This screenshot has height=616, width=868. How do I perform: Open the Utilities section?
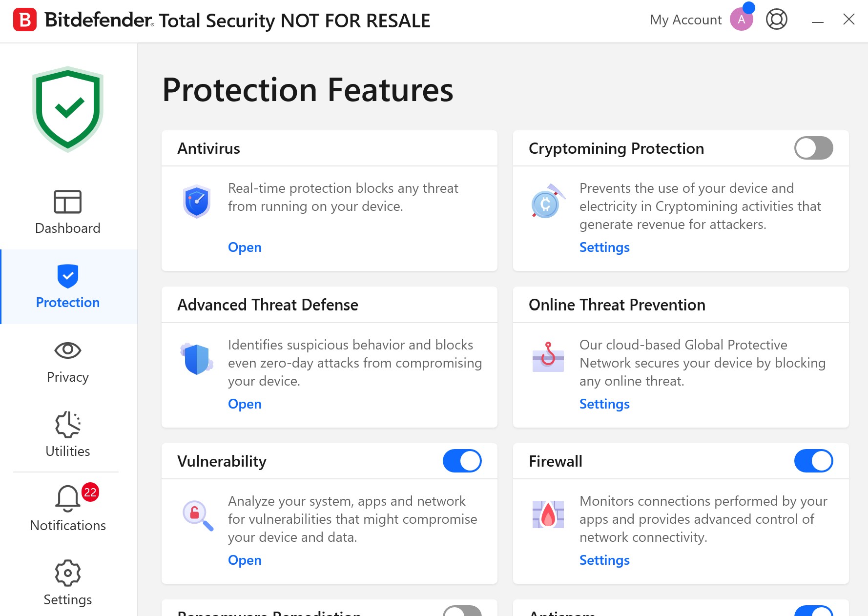tap(68, 434)
